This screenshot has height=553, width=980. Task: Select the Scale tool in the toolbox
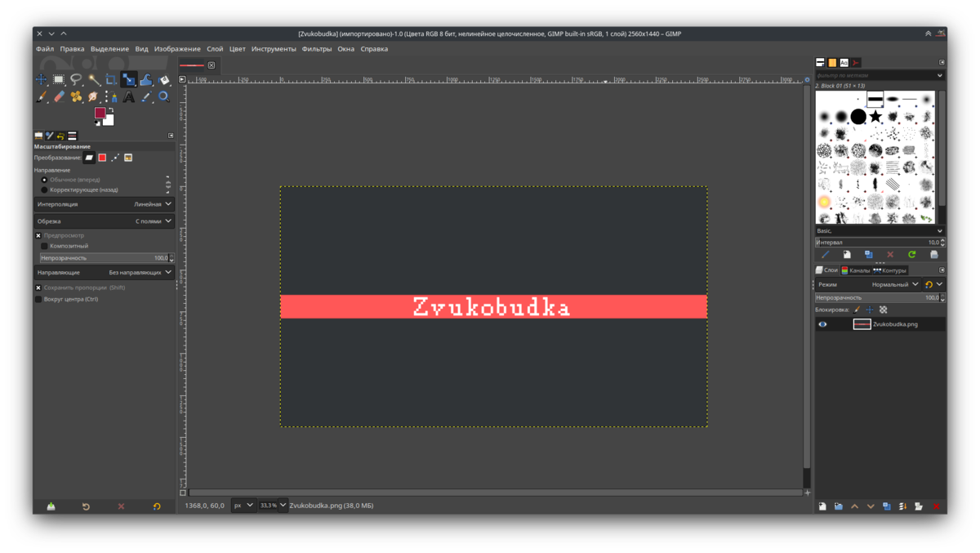point(129,79)
